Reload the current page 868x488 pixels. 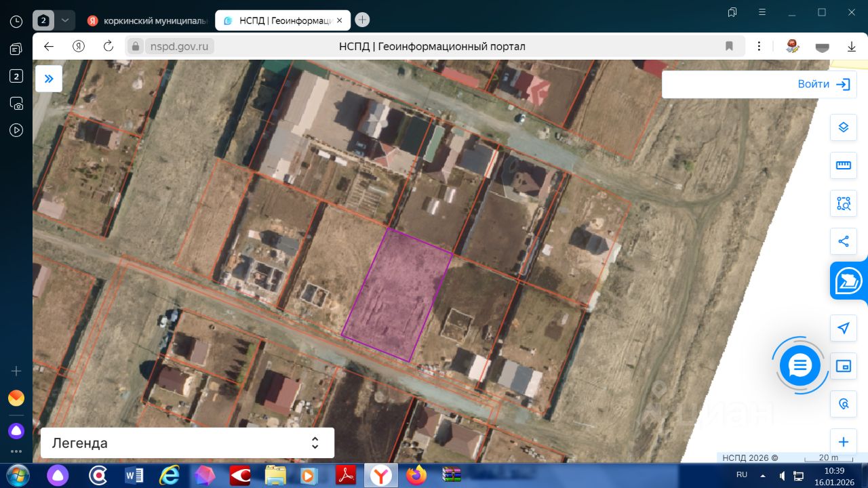(x=108, y=46)
